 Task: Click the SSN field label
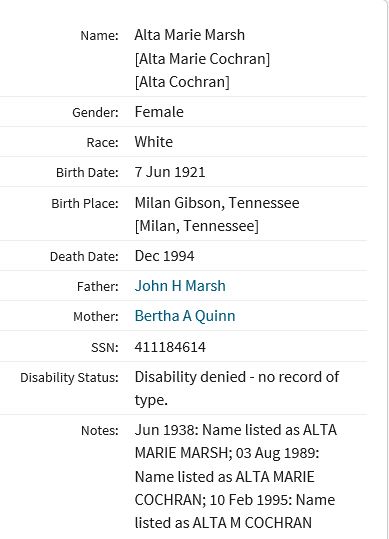[105, 348]
